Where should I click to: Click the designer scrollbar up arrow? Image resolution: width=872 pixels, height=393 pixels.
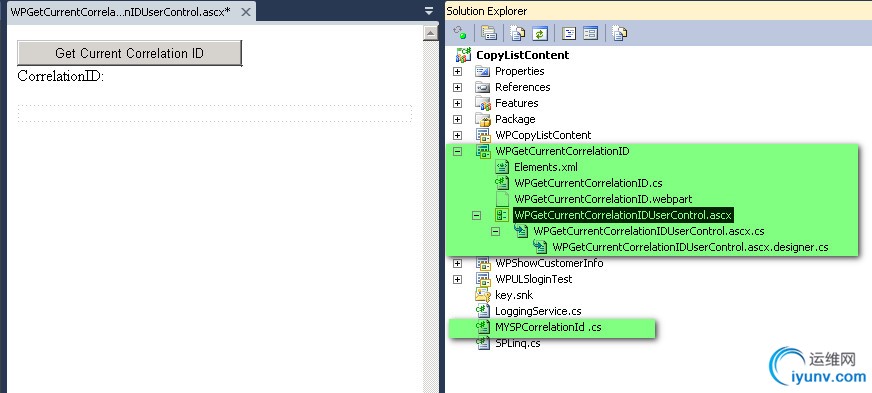(430, 33)
